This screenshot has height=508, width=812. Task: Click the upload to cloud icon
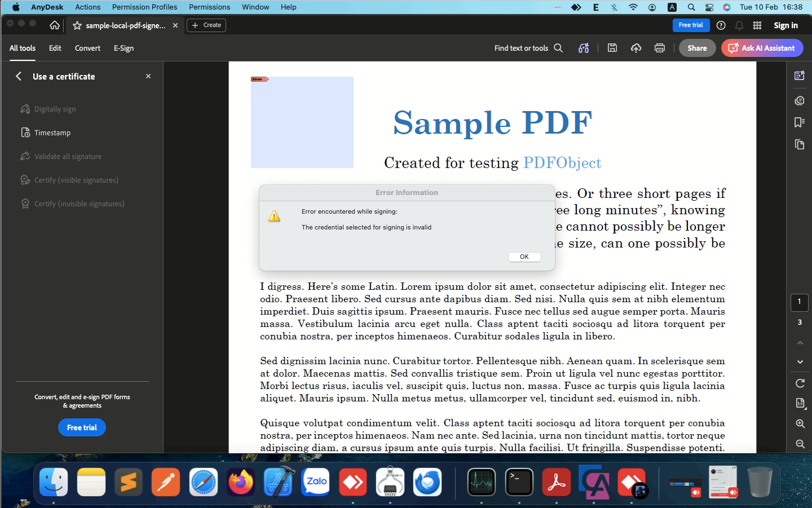click(636, 48)
